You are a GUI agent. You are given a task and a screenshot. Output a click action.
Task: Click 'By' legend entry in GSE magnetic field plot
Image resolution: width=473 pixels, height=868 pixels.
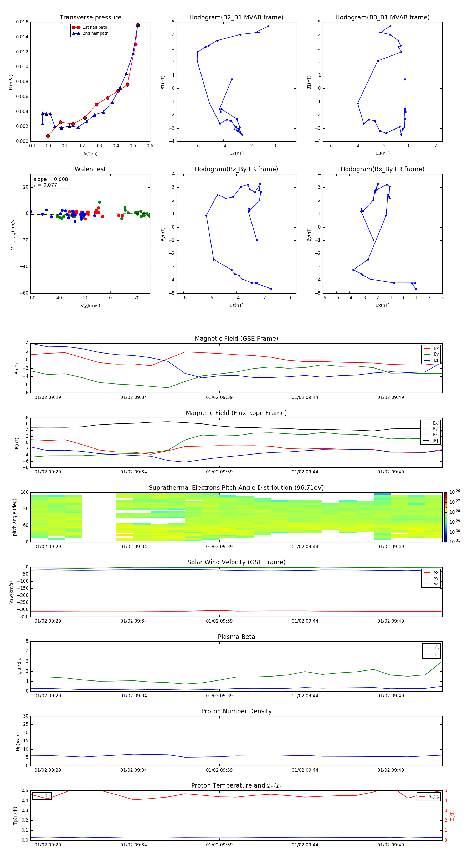pos(431,354)
